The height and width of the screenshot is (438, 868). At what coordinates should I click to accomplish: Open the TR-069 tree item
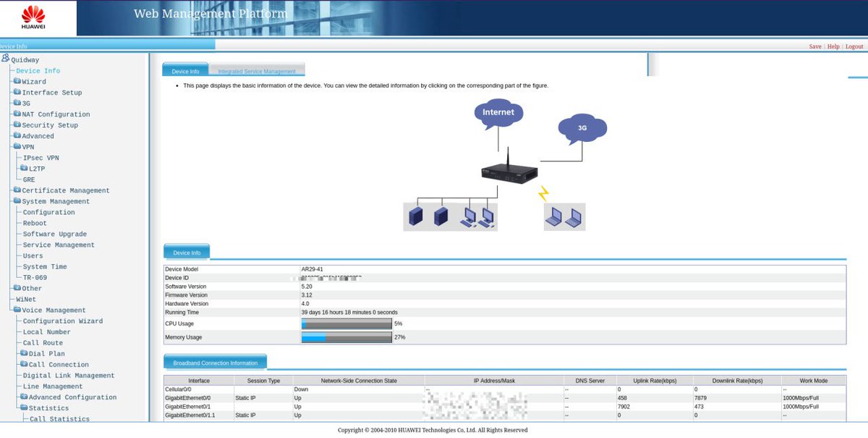coord(35,277)
